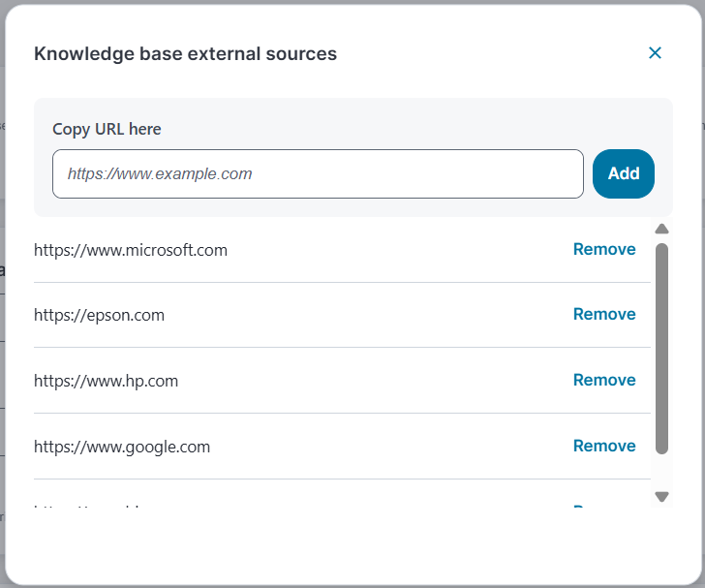Click the Copy URL input field
Viewport: 705px width, 588px height.
[x=318, y=174]
